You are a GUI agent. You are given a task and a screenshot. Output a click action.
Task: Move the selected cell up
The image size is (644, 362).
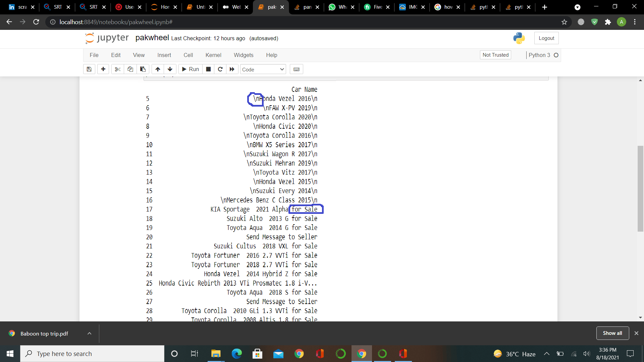[x=158, y=69]
